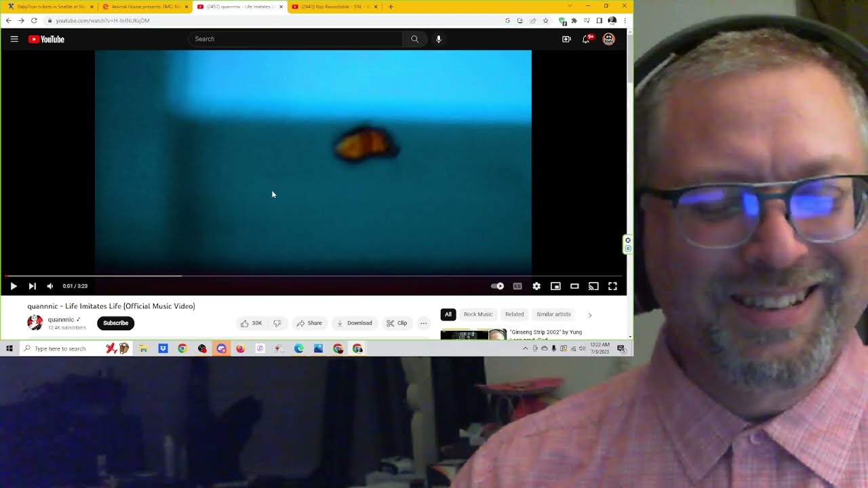
Task: Open the quannnic channel name link
Action: point(61,319)
